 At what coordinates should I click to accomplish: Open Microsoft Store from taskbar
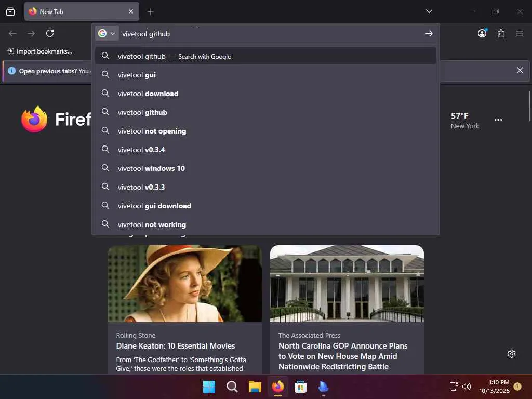300,387
